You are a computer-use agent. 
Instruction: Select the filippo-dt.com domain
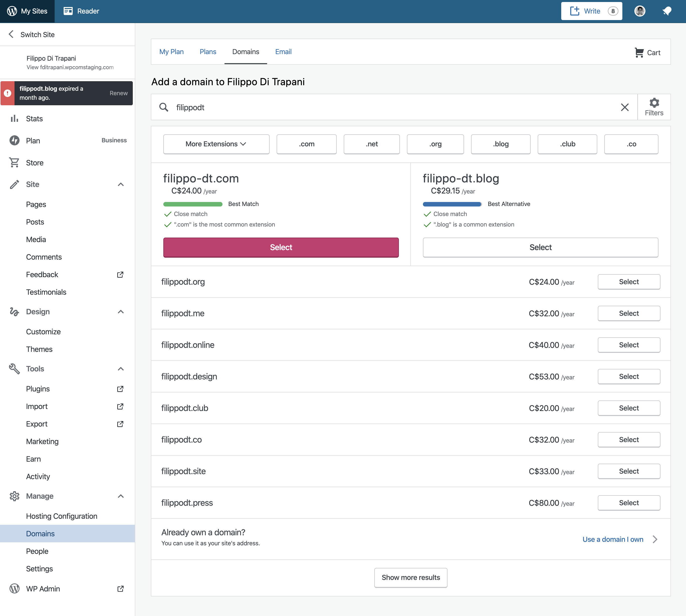(281, 247)
